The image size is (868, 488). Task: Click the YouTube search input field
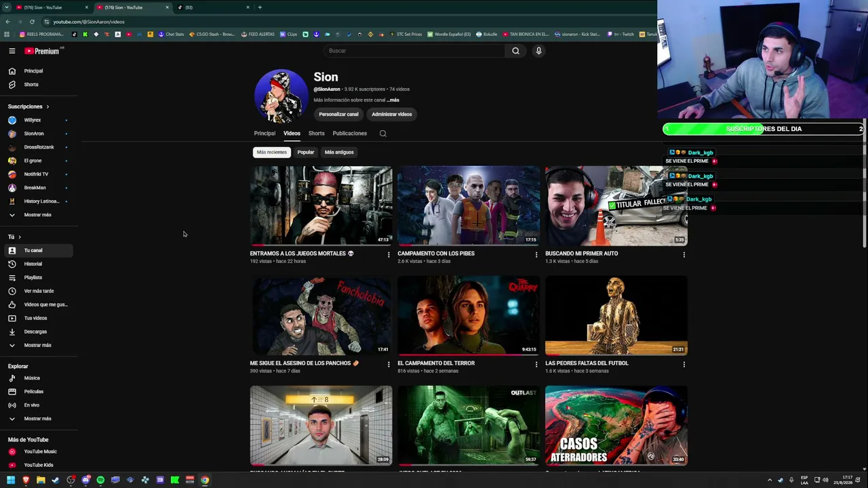414,51
